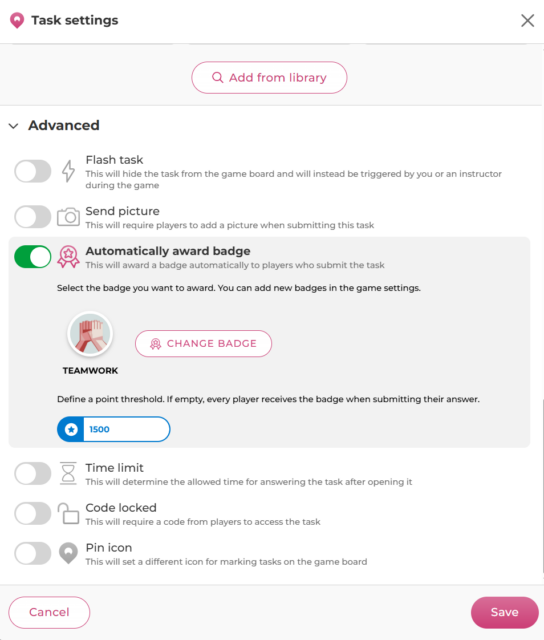
Task: Click the point threshold field showing 1500
Action: tap(113, 429)
